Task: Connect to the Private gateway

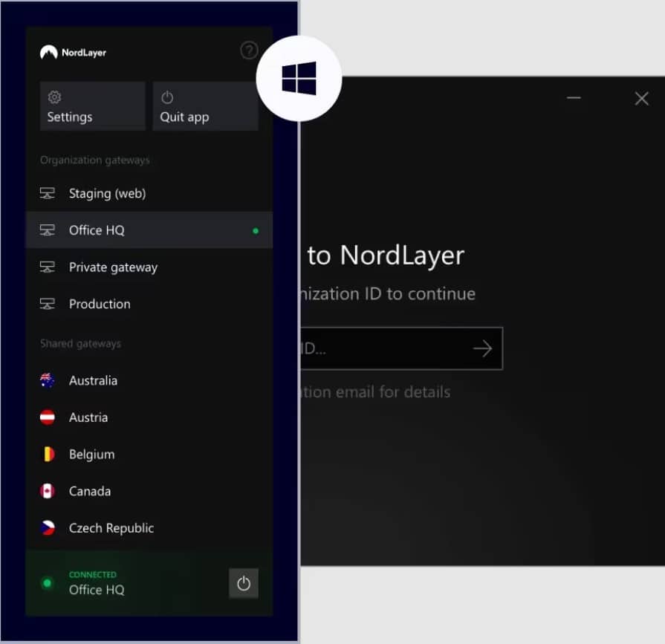Action: (x=149, y=267)
